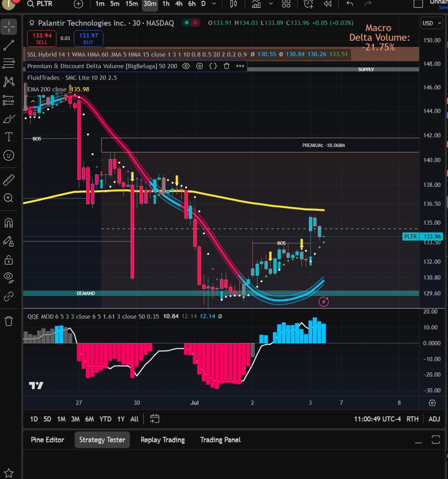
Task: Select the 1m timeframe
Action: [x=100, y=3]
